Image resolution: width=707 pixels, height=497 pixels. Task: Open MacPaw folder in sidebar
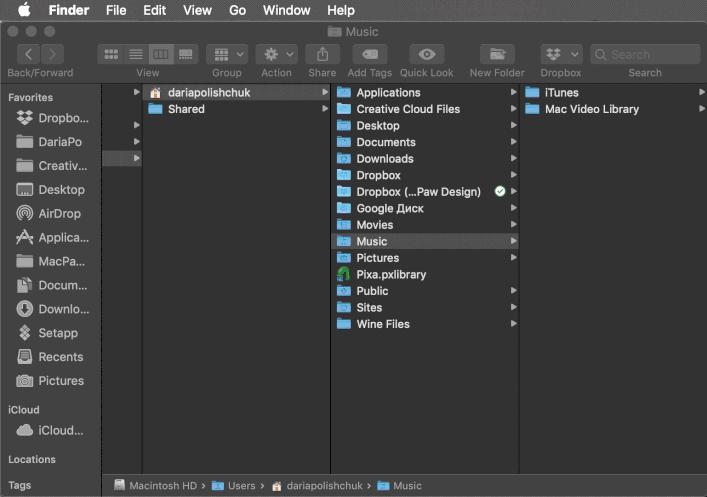[50, 262]
